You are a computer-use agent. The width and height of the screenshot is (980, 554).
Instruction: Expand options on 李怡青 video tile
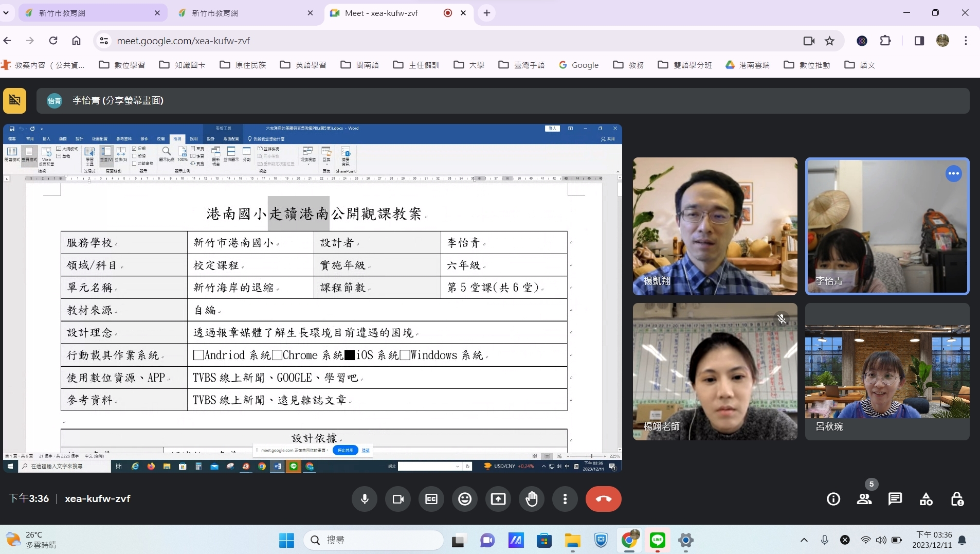pos(953,174)
